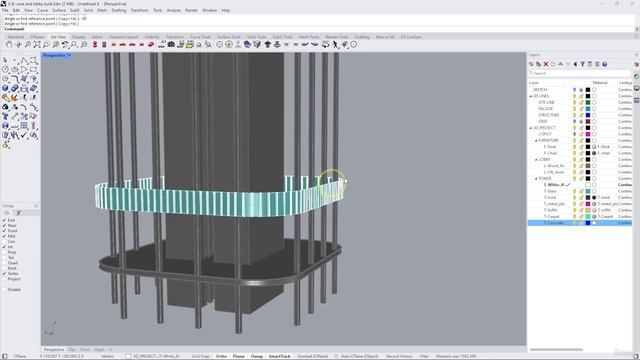Click the red Delete layer X icon
Viewport: 640px width, 360px height.
tap(546, 64)
